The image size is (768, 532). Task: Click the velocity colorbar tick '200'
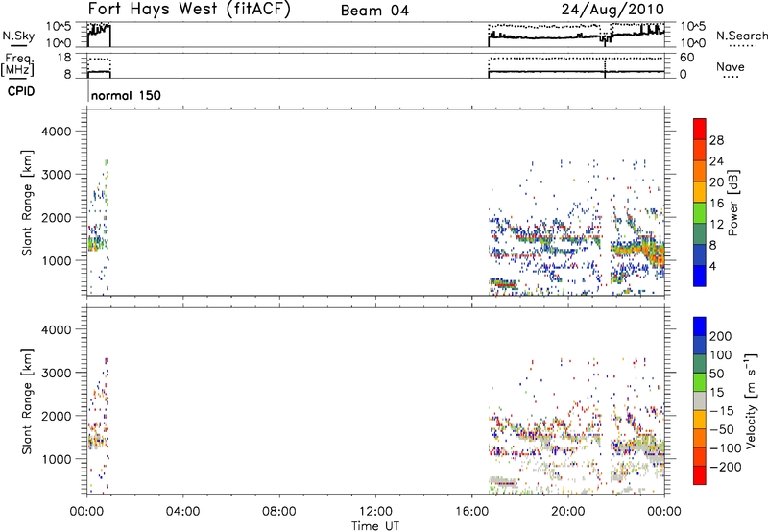[x=721, y=336]
